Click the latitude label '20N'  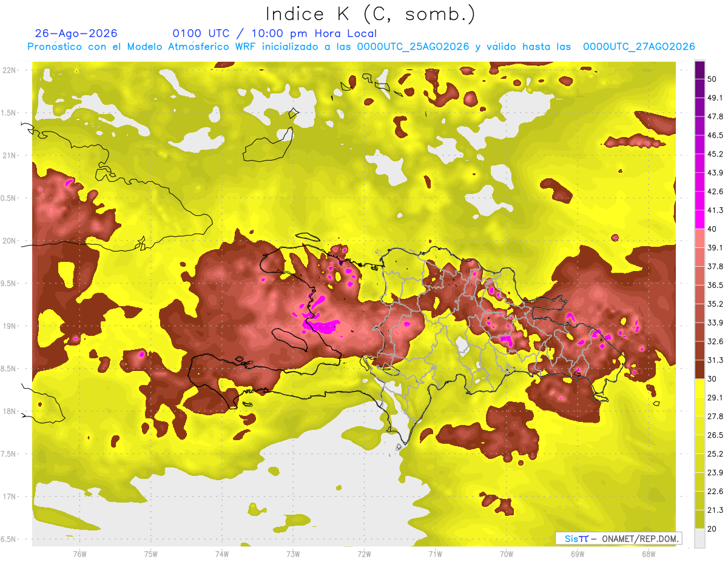(10, 241)
